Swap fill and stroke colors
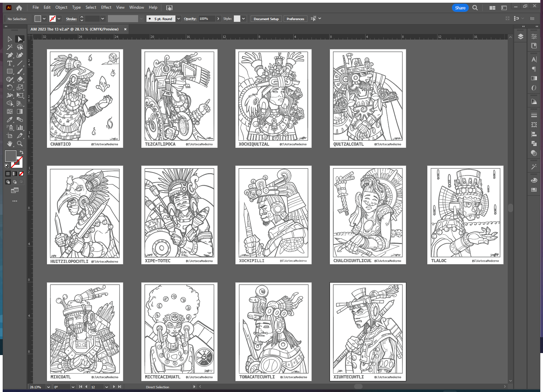Image resolution: width=543 pixels, height=392 pixels. pos(22,152)
